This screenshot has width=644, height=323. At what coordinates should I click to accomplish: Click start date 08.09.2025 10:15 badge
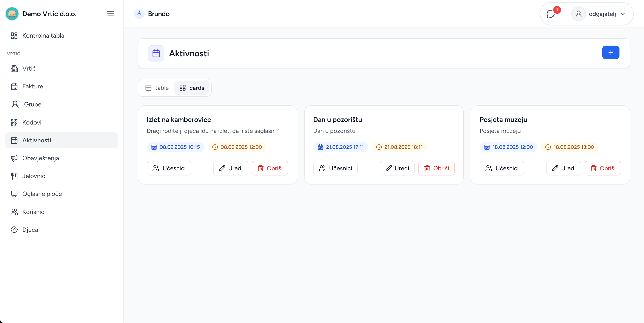click(x=176, y=147)
